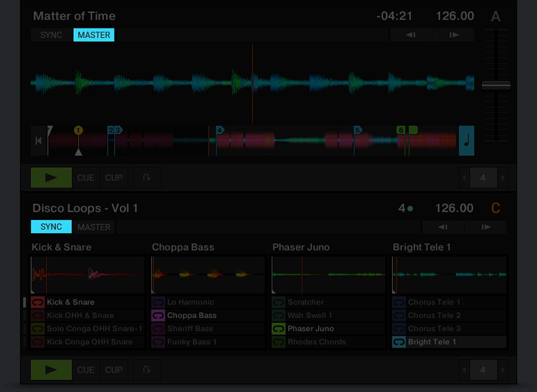Click the Kick & Snare slot waveform
The width and height of the screenshot is (537, 392).
pyautogui.click(x=87, y=275)
